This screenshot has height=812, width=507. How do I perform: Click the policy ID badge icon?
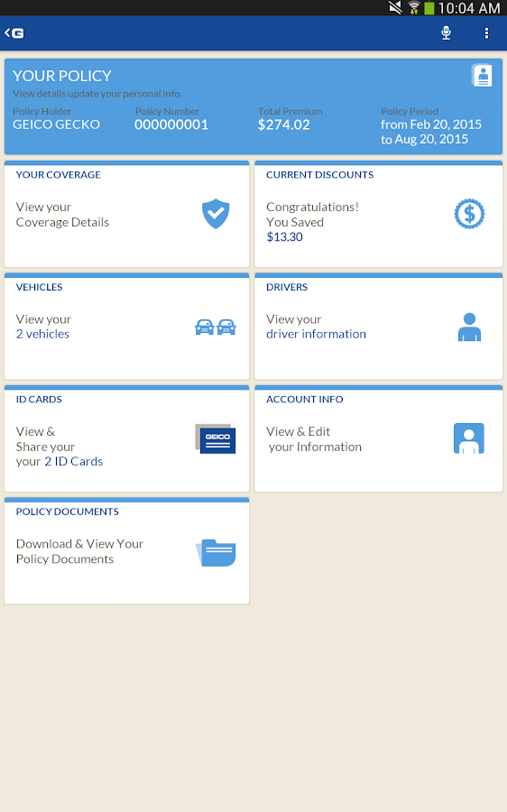482,76
